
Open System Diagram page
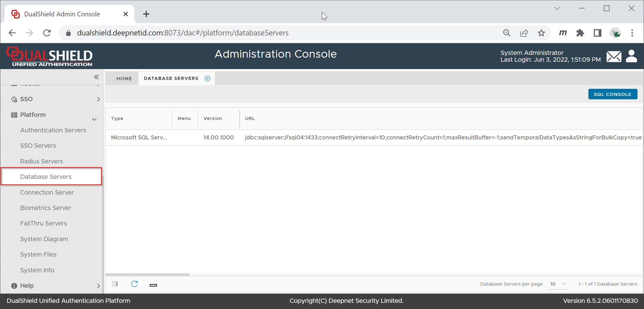coord(44,239)
